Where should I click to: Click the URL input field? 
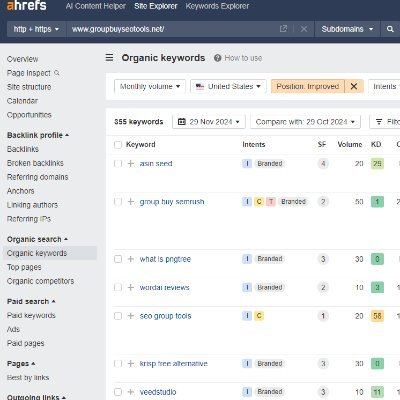click(173, 29)
